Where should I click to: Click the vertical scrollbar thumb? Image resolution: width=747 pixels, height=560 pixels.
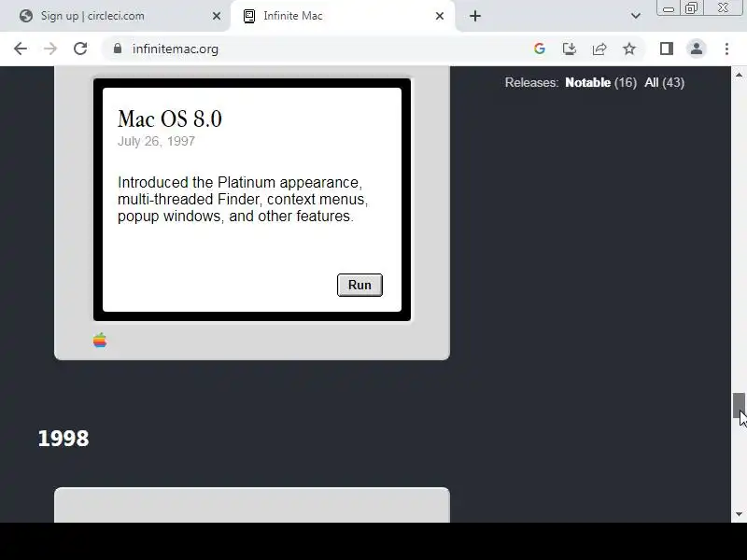[x=739, y=405]
